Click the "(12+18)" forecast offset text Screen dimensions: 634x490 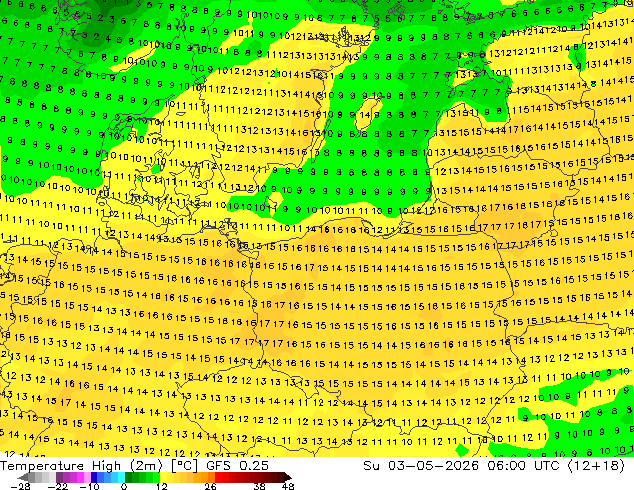coord(596,466)
